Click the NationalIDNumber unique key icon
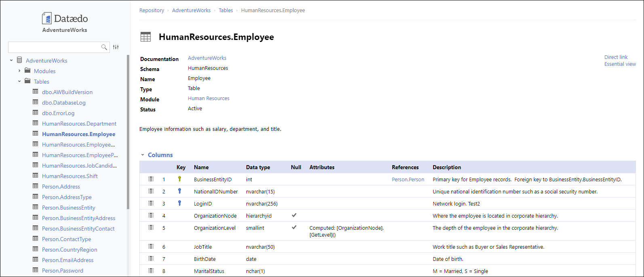 [179, 191]
